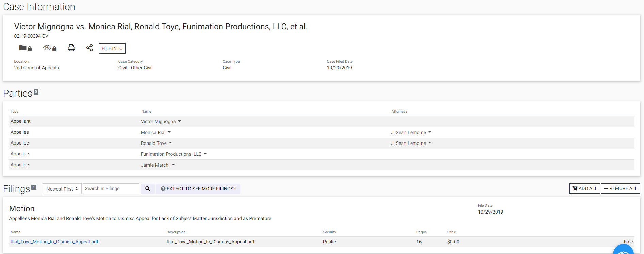Image resolution: width=644 pixels, height=254 pixels.
Task: Click the magnifying glass search button
Action: pos(148,189)
